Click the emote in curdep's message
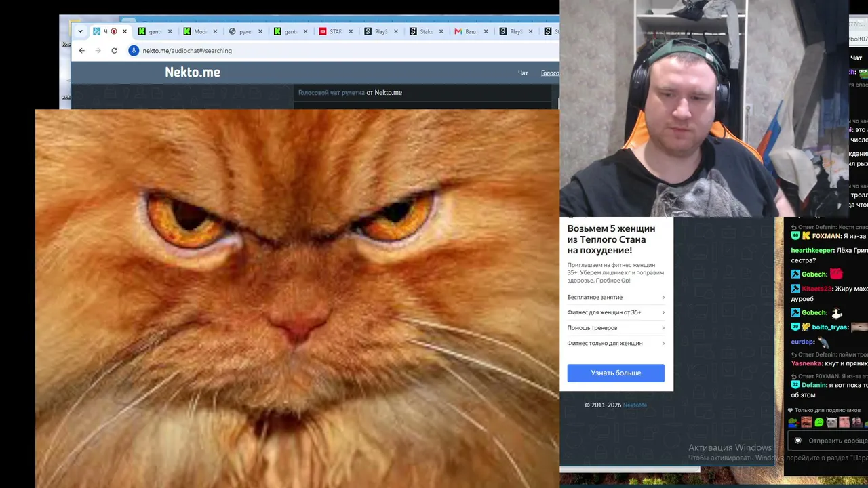Screen dimensions: 868x488 coord(824,342)
